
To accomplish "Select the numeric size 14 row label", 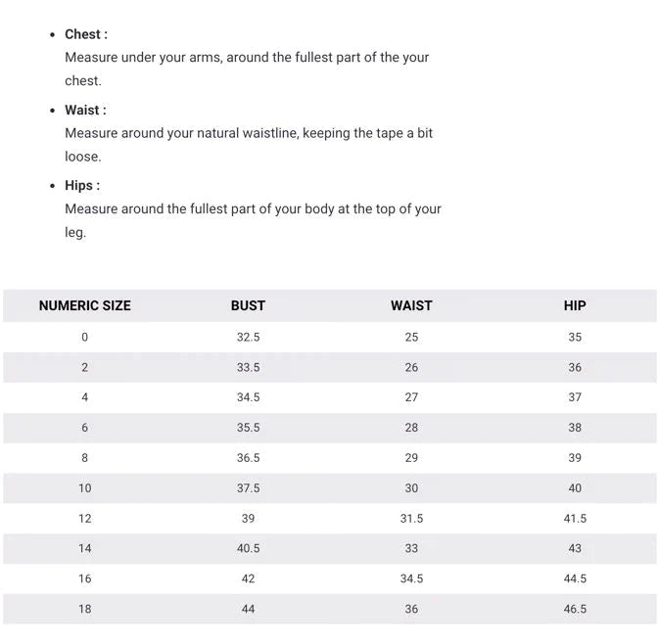I will coord(84,549).
